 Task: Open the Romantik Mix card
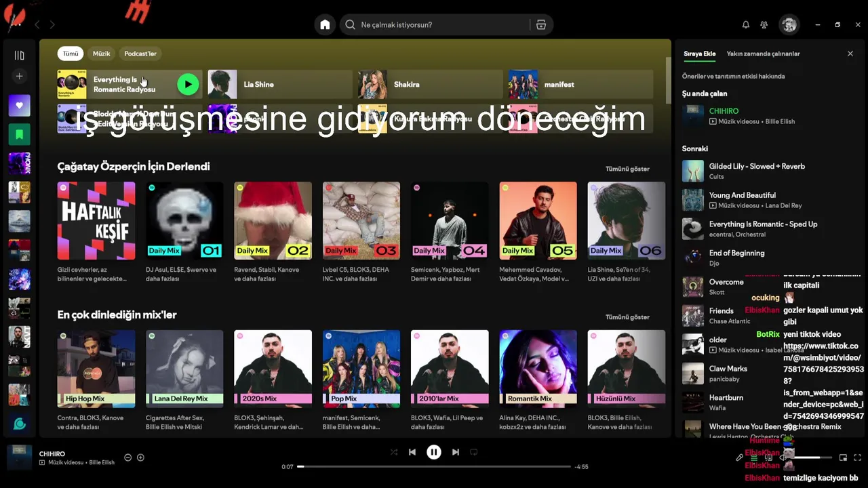click(538, 381)
